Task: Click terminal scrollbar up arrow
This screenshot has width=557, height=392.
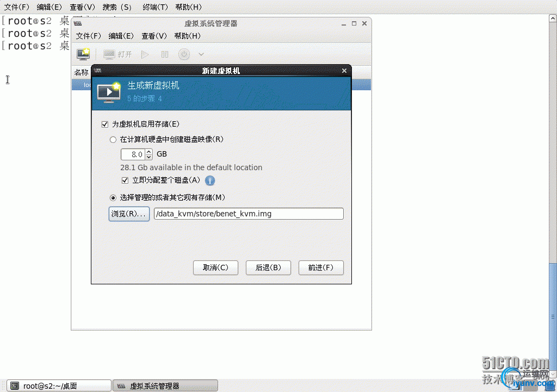Action: (x=553, y=18)
